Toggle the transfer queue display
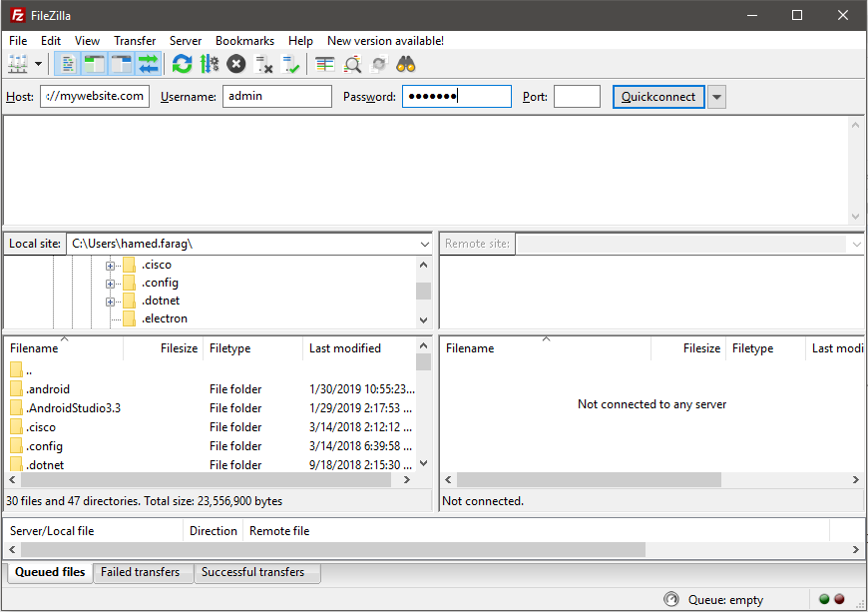The width and height of the screenshot is (868, 612). pyautogui.click(x=149, y=64)
